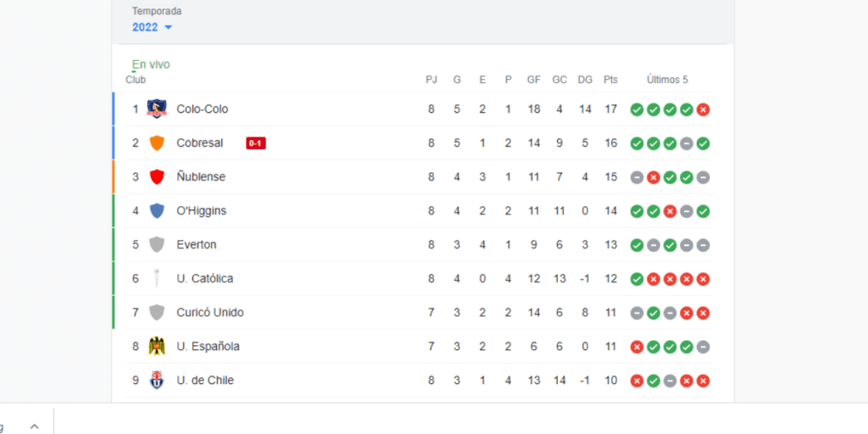The height and width of the screenshot is (434, 868).
Task: Open the U. Católica team link
Action: (204, 279)
